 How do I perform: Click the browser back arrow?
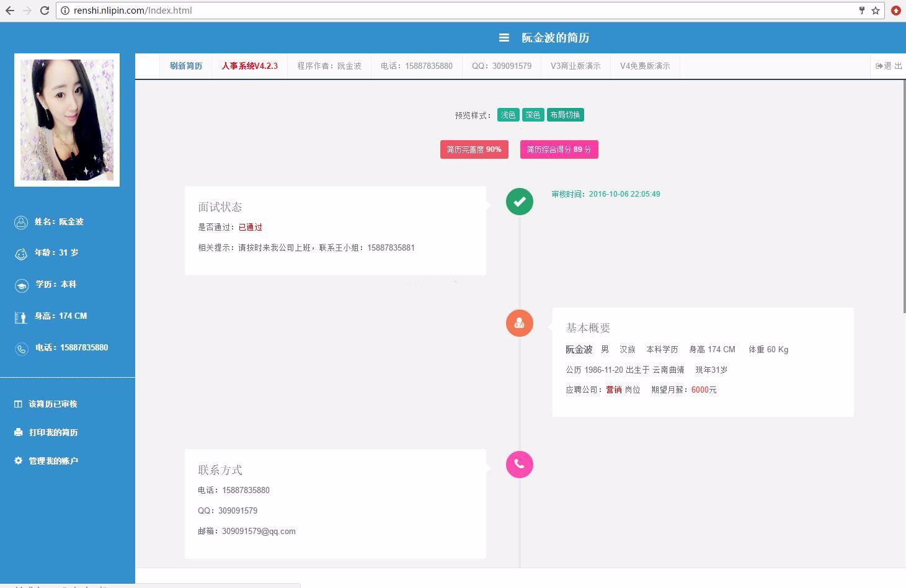pos(10,11)
